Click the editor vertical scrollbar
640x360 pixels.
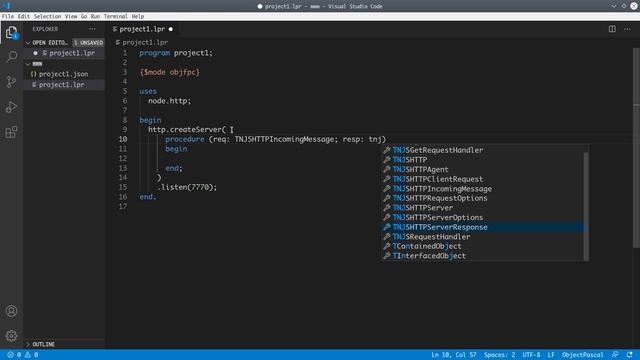[636, 147]
